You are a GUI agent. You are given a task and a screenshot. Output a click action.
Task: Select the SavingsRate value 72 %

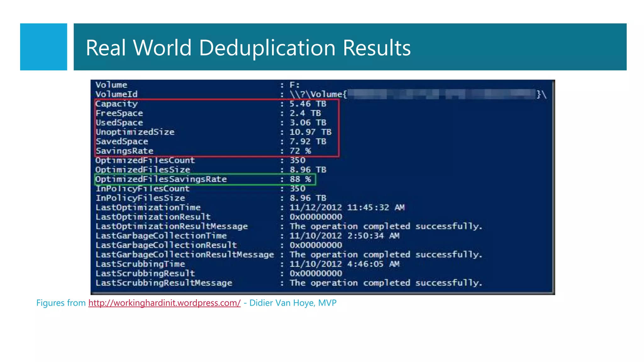tap(300, 151)
